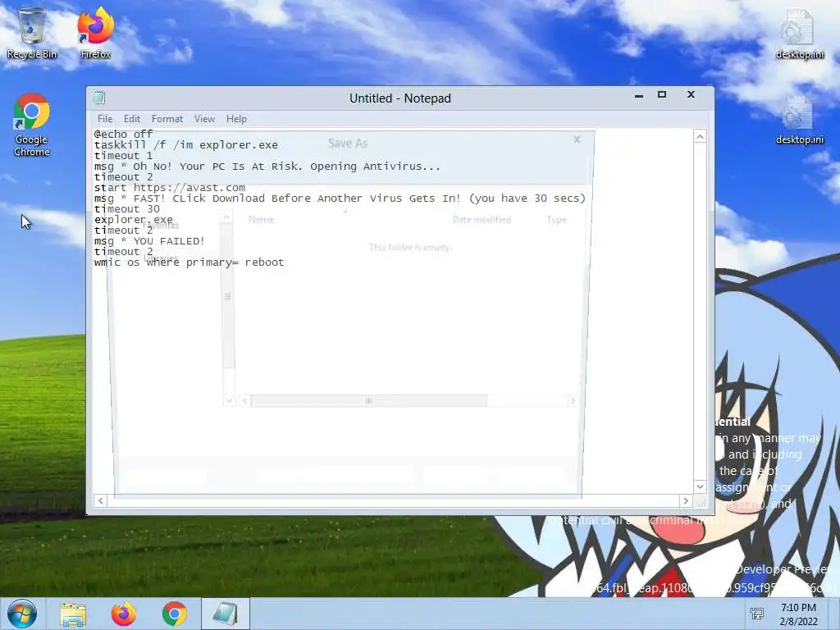This screenshot has height=630, width=840.
Task: Click the line "timeout 30"
Action: pyautogui.click(x=127, y=209)
